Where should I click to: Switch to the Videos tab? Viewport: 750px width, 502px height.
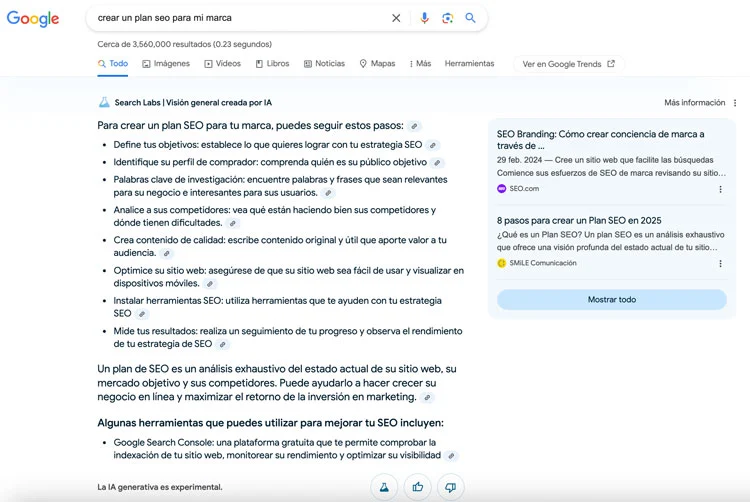[222, 64]
